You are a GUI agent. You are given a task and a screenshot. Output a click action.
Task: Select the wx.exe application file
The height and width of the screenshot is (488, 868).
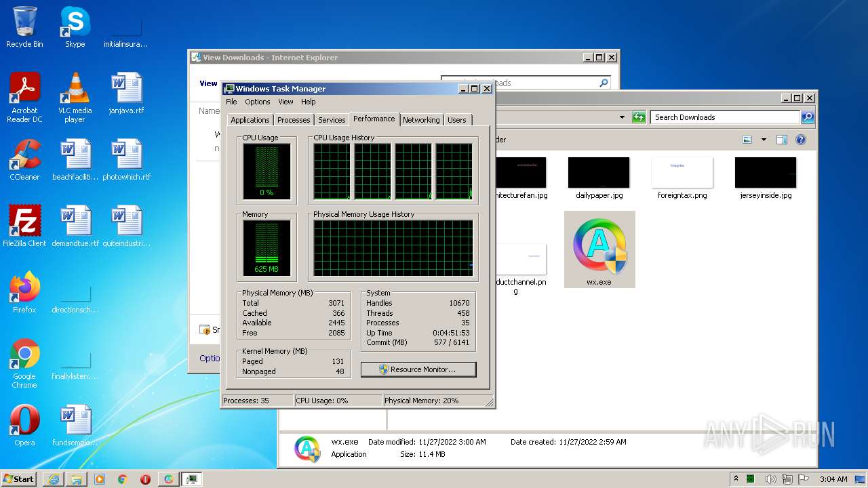coord(599,249)
